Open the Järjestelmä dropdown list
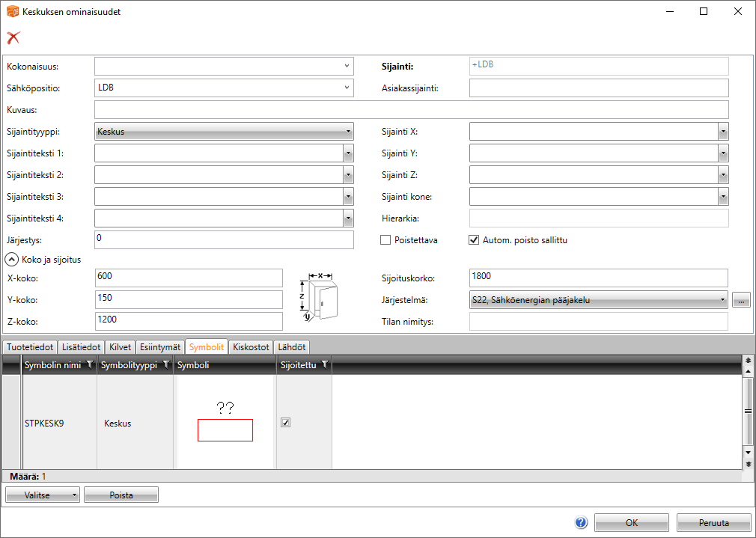The image size is (756, 538). coord(598,300)
